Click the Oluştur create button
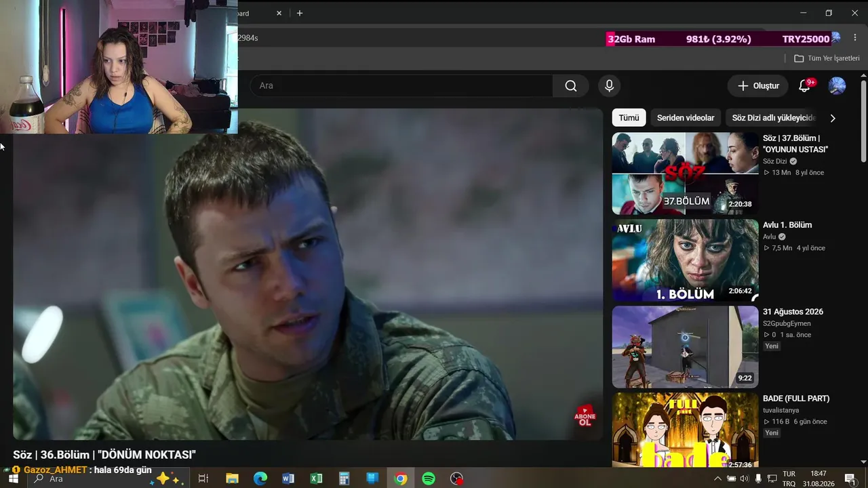 point(758,86)
